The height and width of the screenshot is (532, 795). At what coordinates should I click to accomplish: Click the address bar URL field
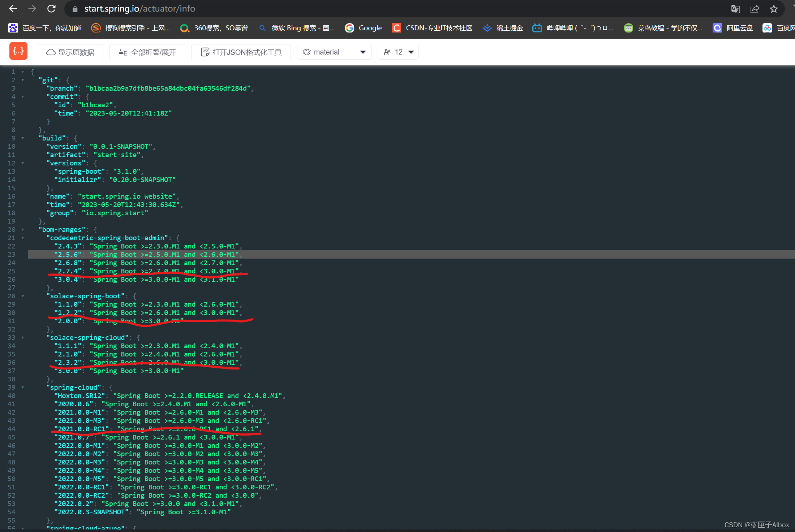tap(397, 9)
